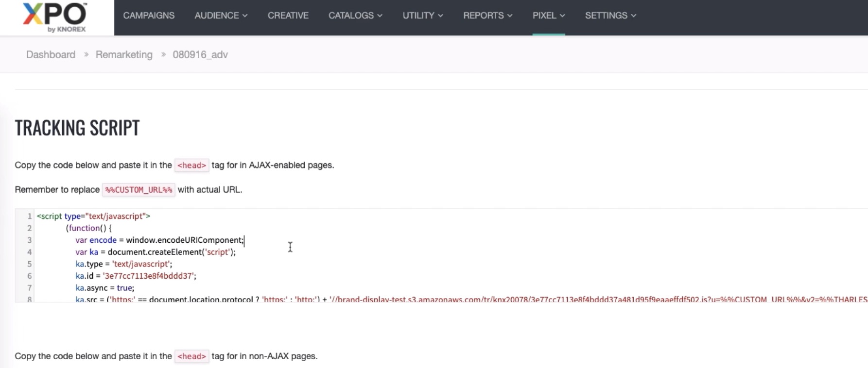Click the ka.id line in the script
Screen dimensions: 868x368
tap(136, 276)
